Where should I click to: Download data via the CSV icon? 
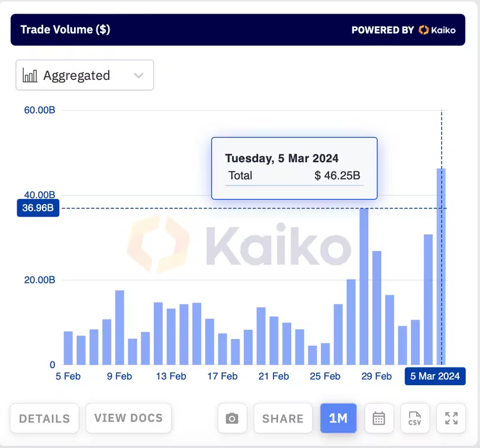[x=415, y=418]
